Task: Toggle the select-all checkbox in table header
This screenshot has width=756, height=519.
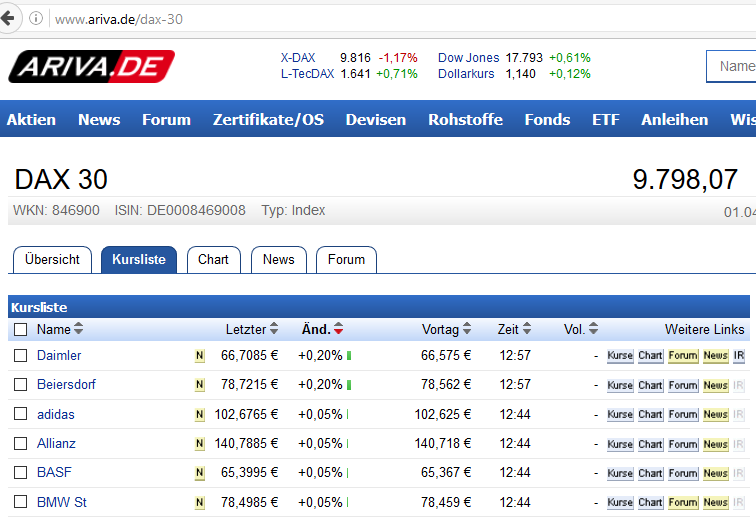Action: point(20,329)
